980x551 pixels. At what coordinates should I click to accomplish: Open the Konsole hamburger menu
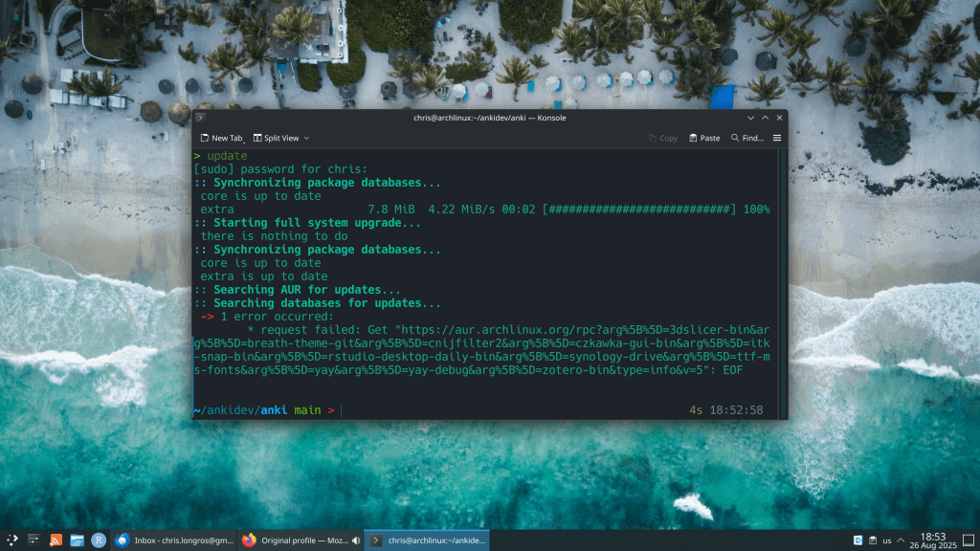776,138
